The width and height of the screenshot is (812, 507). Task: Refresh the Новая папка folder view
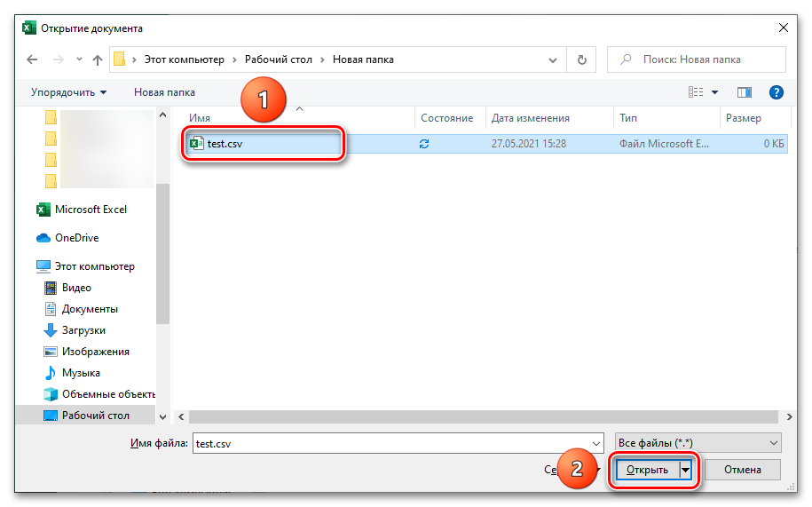(581, 59)
